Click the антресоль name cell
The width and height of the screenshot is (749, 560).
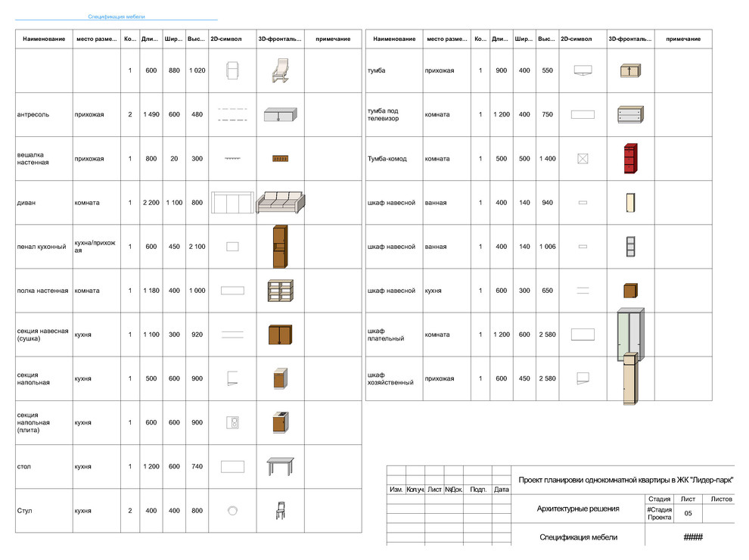[x=33, y=115]
